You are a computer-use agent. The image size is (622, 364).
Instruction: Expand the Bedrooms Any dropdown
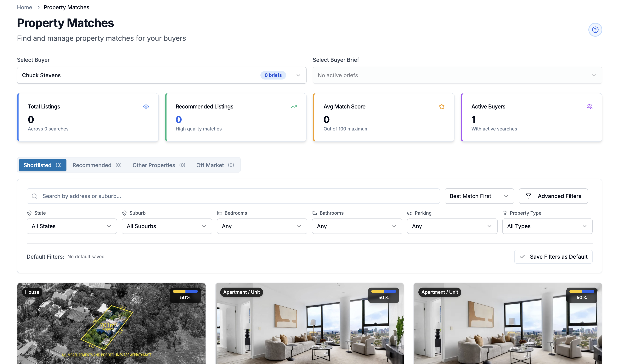tap(262, 226)
